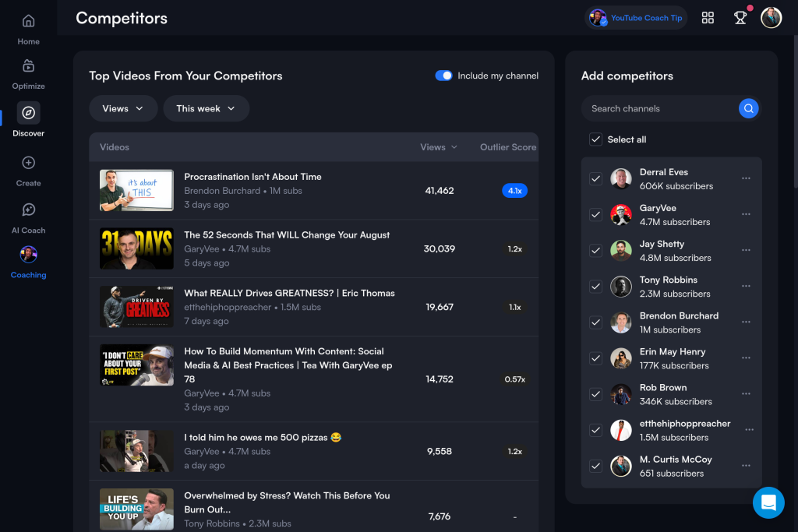Open How To Build Momentum With Content video
Image resolution: width=798 pixels, height=532 pixels.
tap(288, 365)
